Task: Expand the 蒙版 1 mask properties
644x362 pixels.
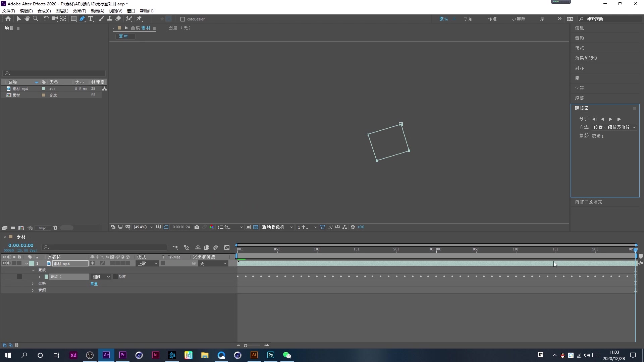Action: (40, 277)
